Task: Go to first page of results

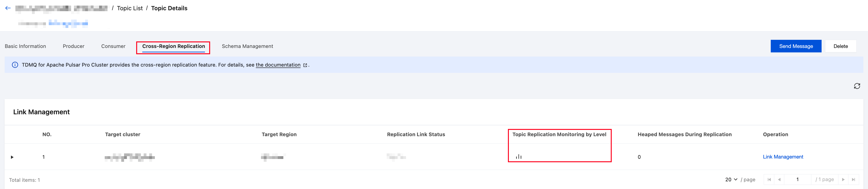Action: (769, 180)
